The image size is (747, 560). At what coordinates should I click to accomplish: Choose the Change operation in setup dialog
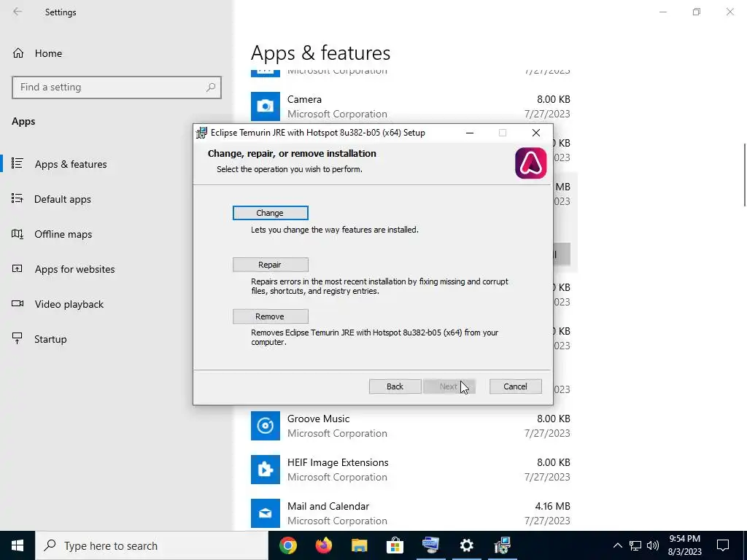270,213
